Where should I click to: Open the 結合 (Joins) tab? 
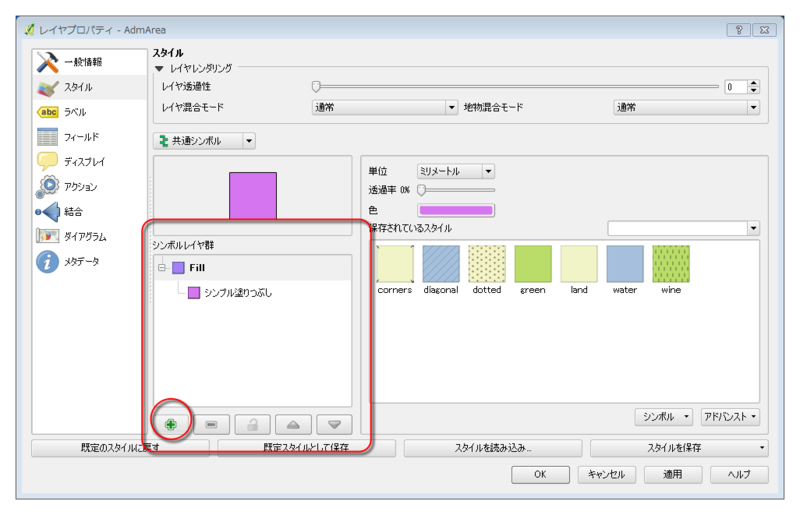pyautogui.click(x=89, y=212)
